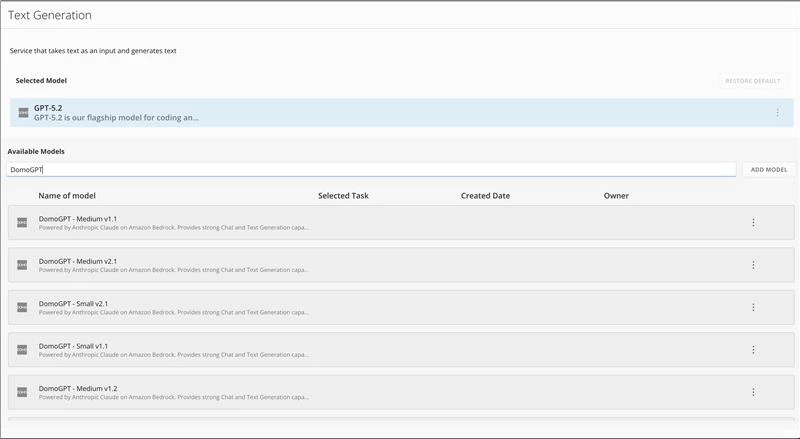Open kebab menu for DomoGPT - Medium v2.1
Viewport: 800px width, 439px height.
[x=753, y=265]
